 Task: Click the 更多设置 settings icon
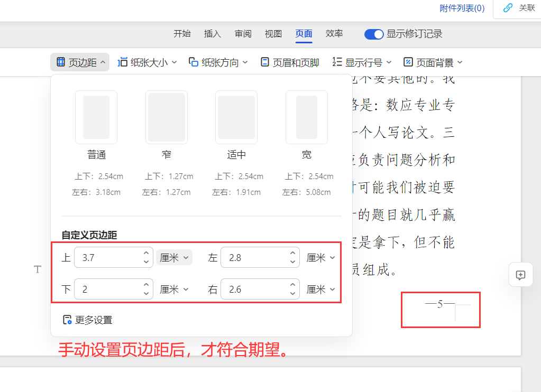point(67,320)
